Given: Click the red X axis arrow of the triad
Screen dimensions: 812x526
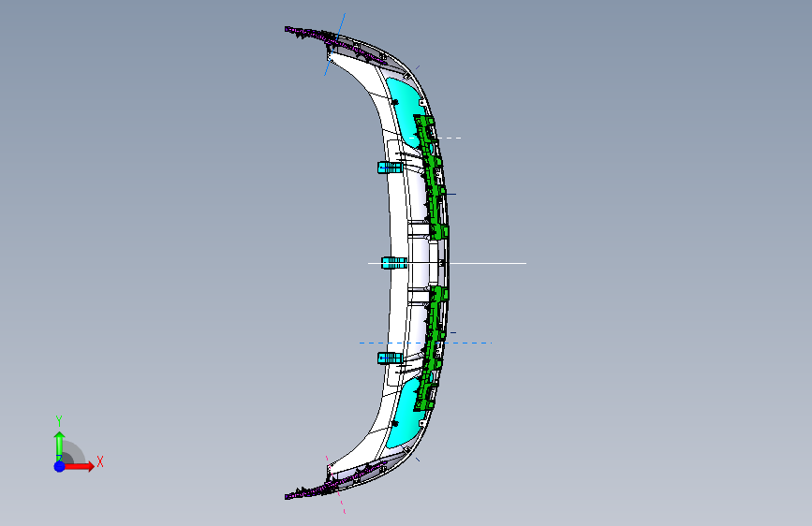Looking at the screenshot, I should coord(79,466).
